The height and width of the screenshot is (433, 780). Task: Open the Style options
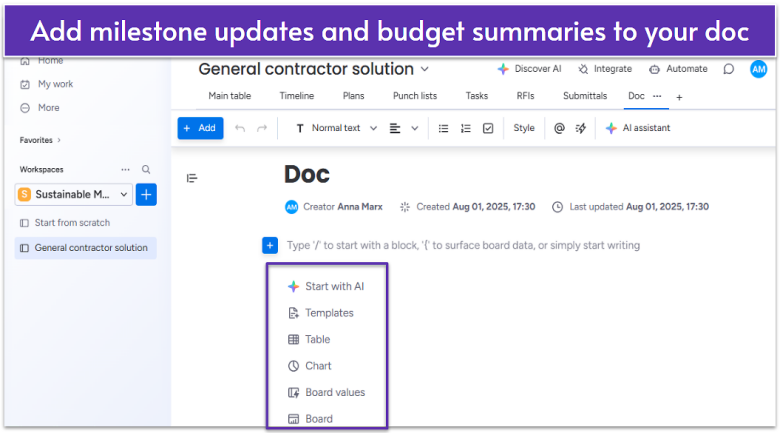(524, 128)
